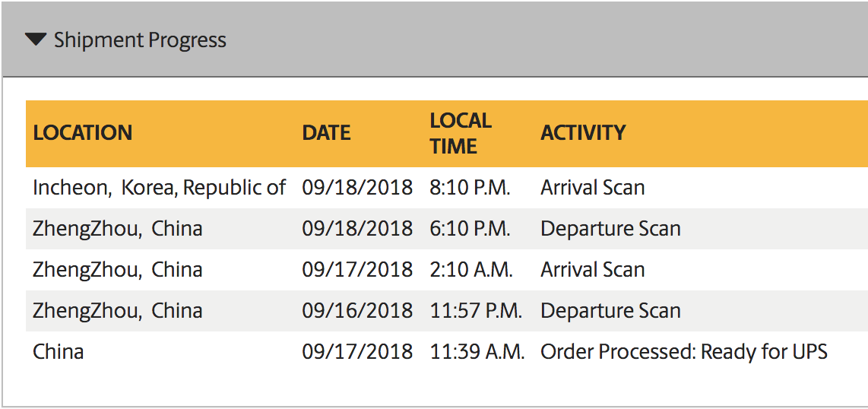
Task: Click the ACTIVITY column header
Action: point(583,133)
